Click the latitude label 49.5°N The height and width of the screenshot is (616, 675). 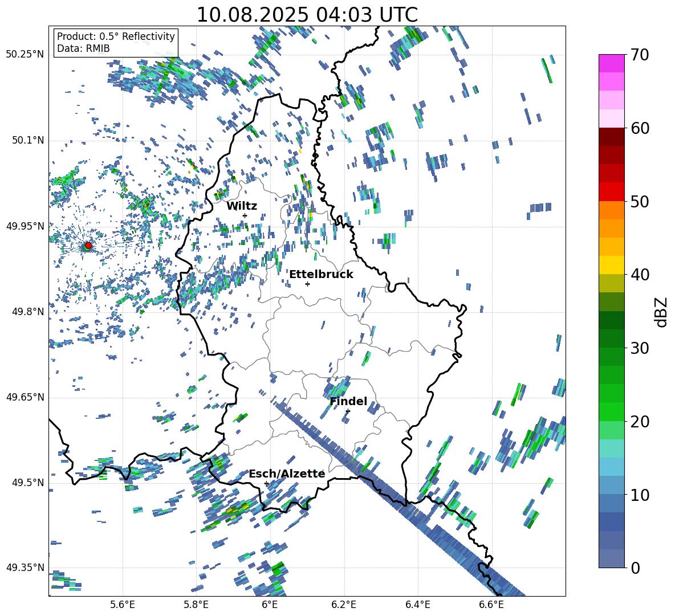coord(27,482)
